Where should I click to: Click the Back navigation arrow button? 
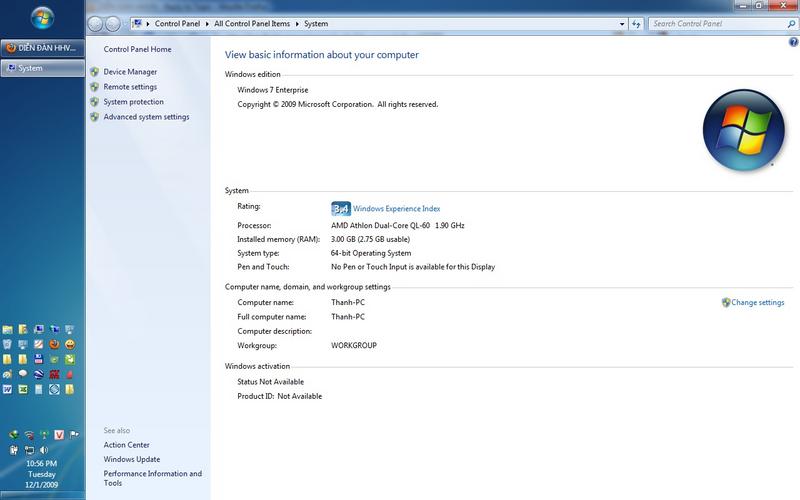96,23
